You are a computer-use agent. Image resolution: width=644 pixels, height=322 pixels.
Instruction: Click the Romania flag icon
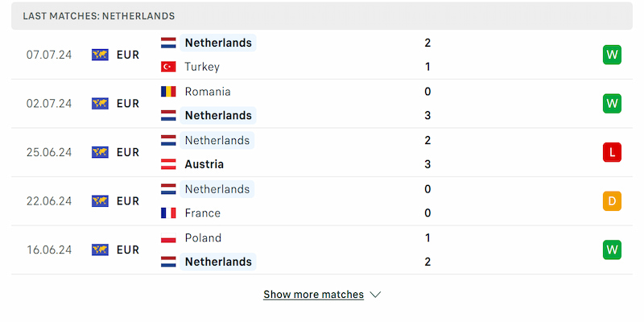click(168, 92)
